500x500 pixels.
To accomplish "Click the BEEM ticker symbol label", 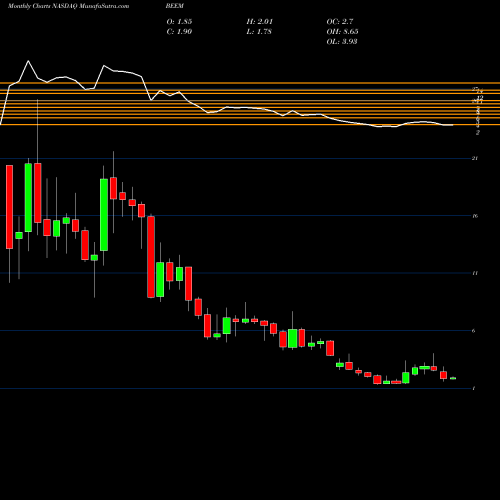I will click(x=175, y=6).
